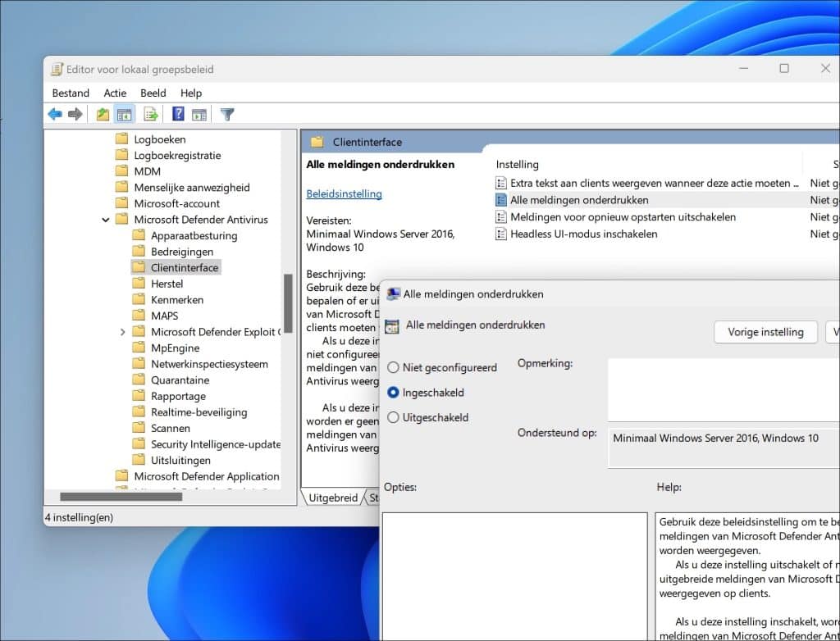840x641 pixels.
Task: Select MpEngine in the tree
Action: 176,348
